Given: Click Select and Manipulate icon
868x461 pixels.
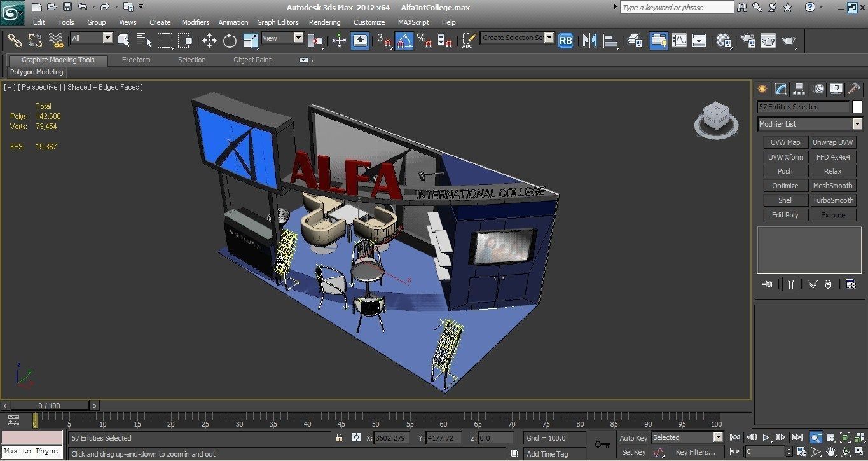Looking at the screenshot, I should [x=339, y=41].
